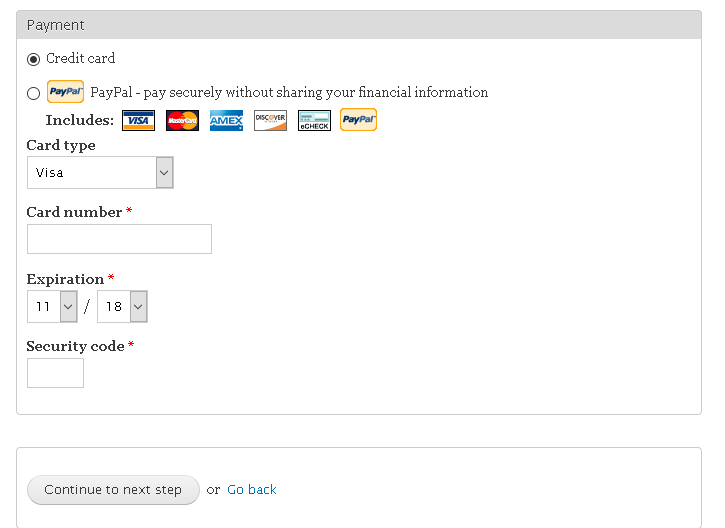The width and height of the screenshot is (725, 528).
Task: Click the Security code input field
Action: pos(55,373)
